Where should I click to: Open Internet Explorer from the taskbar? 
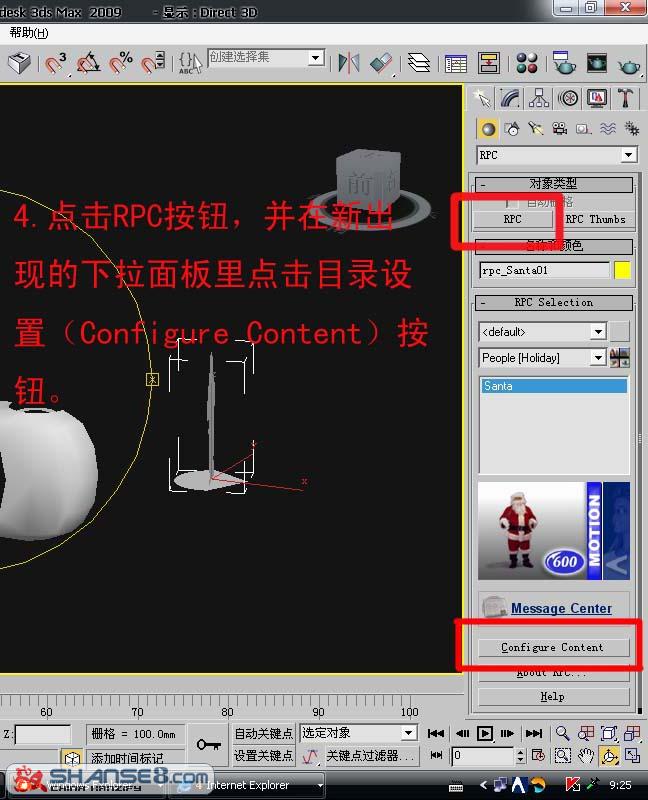click(x=248, y=785)
